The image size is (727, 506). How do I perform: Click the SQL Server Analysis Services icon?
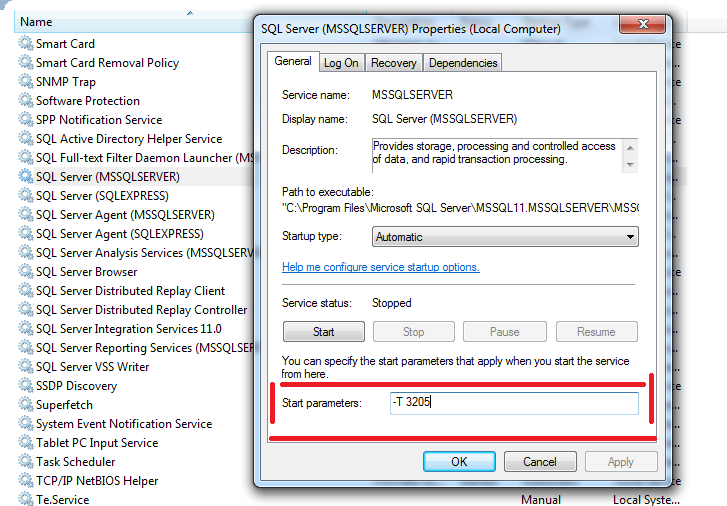(26, 252)
